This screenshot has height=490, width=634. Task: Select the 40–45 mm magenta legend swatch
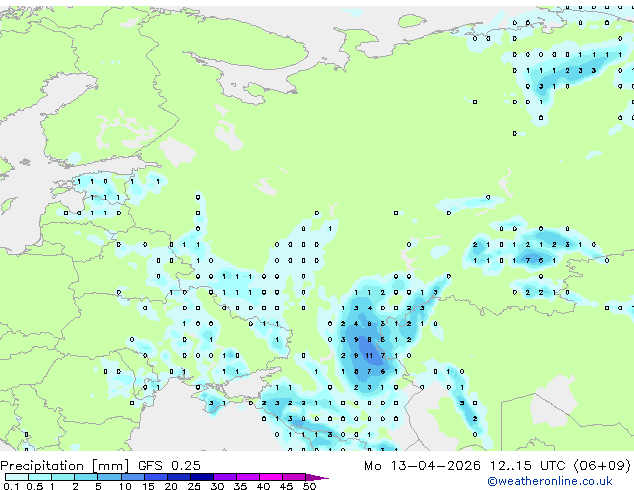[x=271, y=477]
